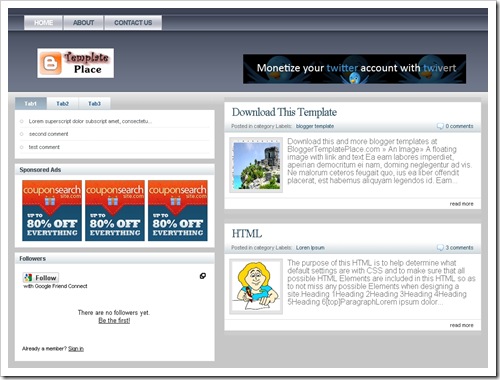The width and height of the screenshot is (500, 380).
Task: Open the 'Loren Ipsum' category label
Action: pos(310,248)
